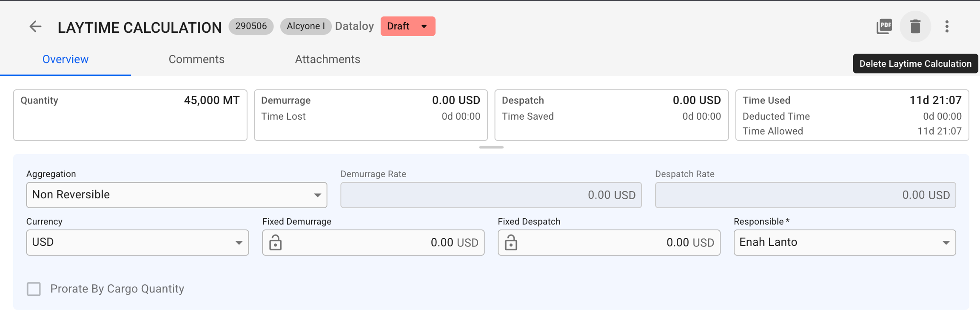The height and width of the screenshot is (318, 980).
Task: Toggle the Fixed Despatch lock icon
Action: [x=511, y=243]
